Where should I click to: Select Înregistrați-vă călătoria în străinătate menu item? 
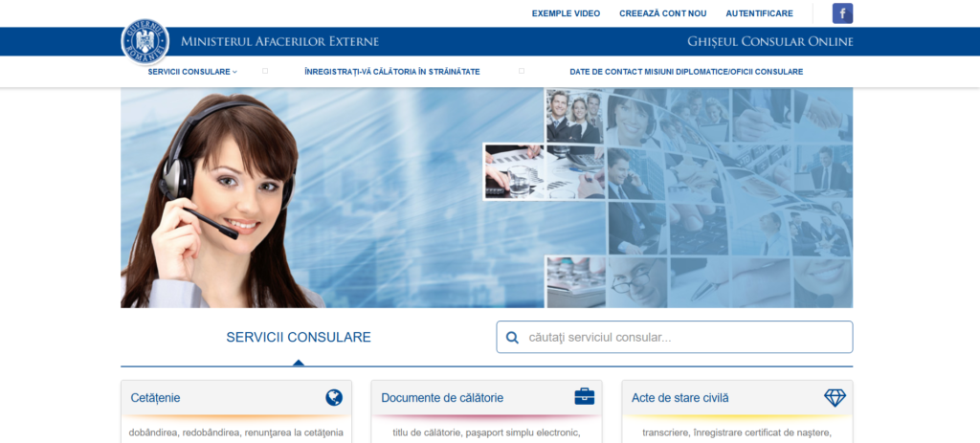(x=391, y=72)
